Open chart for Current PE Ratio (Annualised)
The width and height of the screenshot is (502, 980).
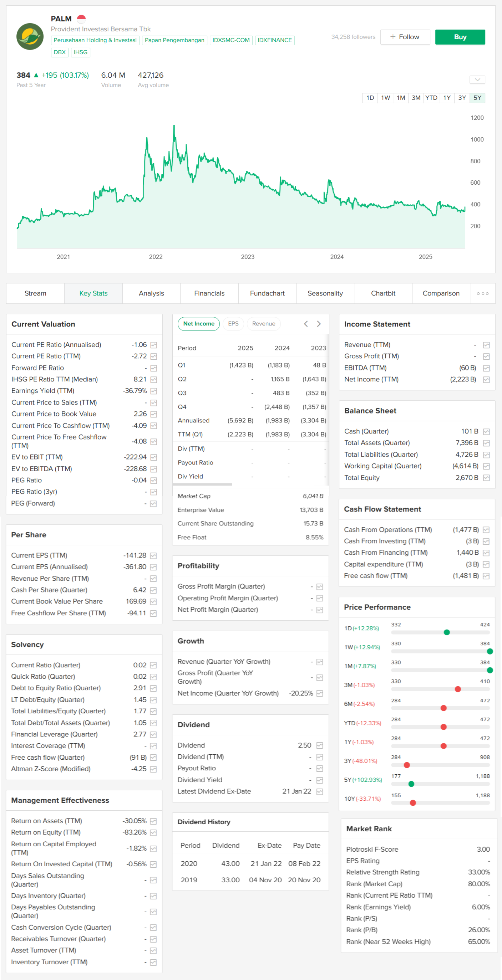tap(153, 345)
